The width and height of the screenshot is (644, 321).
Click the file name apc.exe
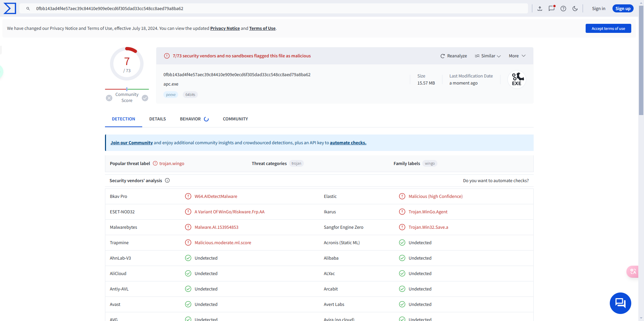tap(171, 84)
